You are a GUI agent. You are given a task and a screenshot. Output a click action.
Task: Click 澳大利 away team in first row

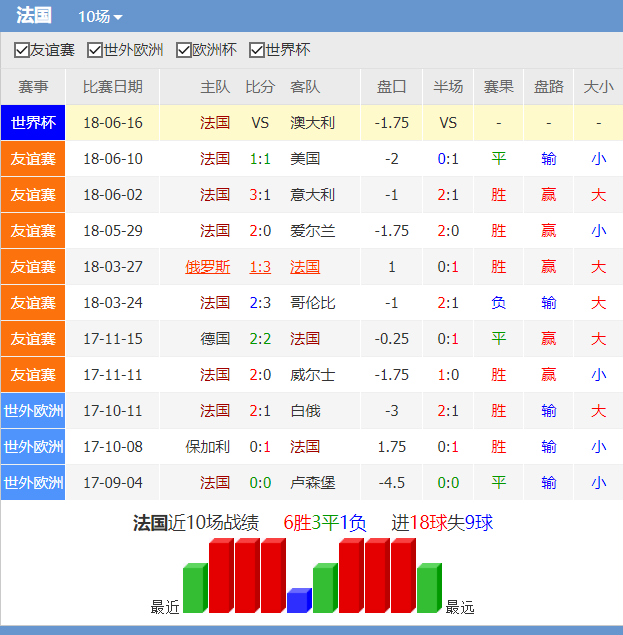312,123
